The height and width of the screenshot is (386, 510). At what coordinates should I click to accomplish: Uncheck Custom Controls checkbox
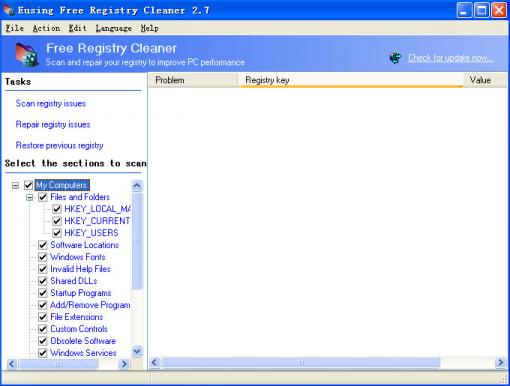pos(43,329)
